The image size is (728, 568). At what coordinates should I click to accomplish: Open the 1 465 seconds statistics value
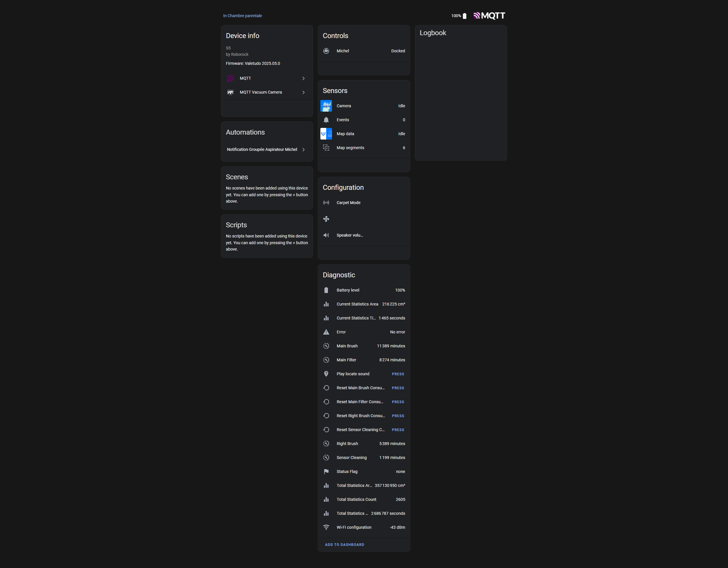(392, 318)
